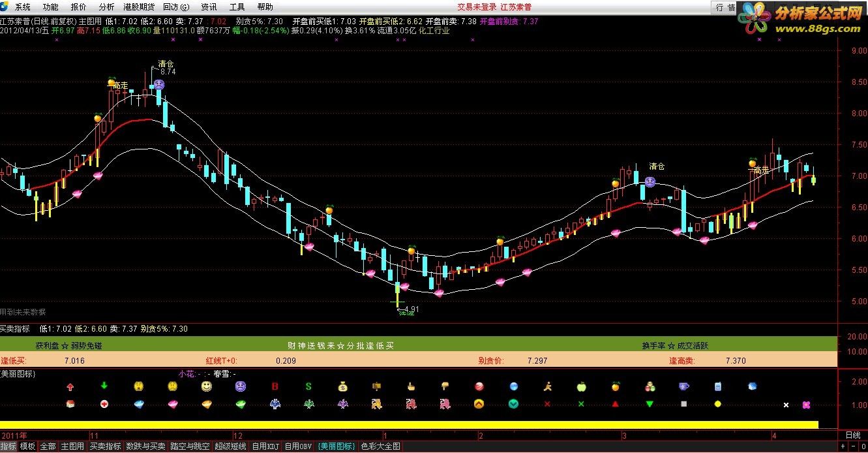Switch to the 自用KDJ tab
Viewport: 868px width, 453px height.
(x=265, y=446)
